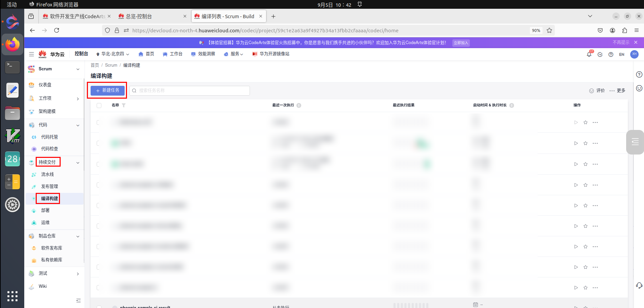Image resolution: width=644 pixels, height=308 pixels.
Task: Run the first build task via play icon
Action: [x=576, y=123]
